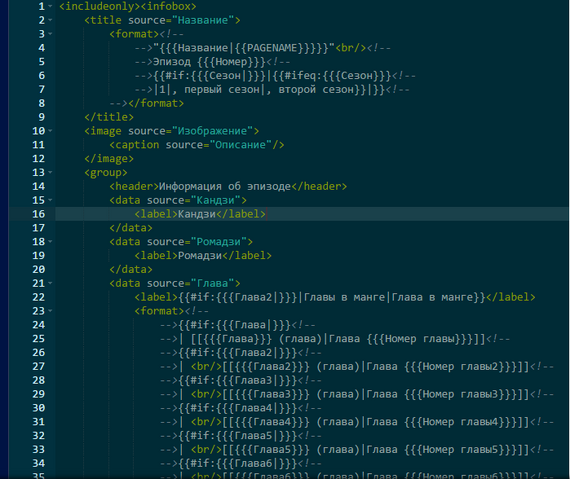The width and height of the screenshot is (570, 479).
Task: Collapse the Глава data block at line 21
Action: pos(50,283)
